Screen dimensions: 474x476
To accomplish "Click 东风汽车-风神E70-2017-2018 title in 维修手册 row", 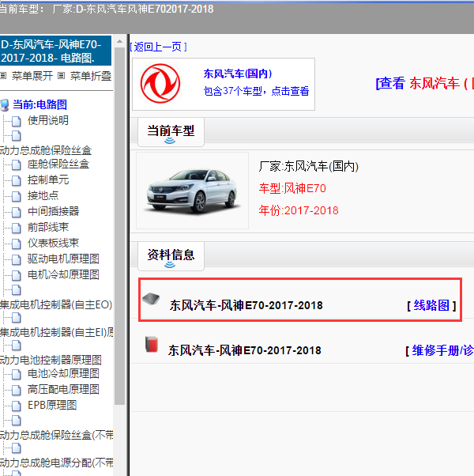I will 245,350.
